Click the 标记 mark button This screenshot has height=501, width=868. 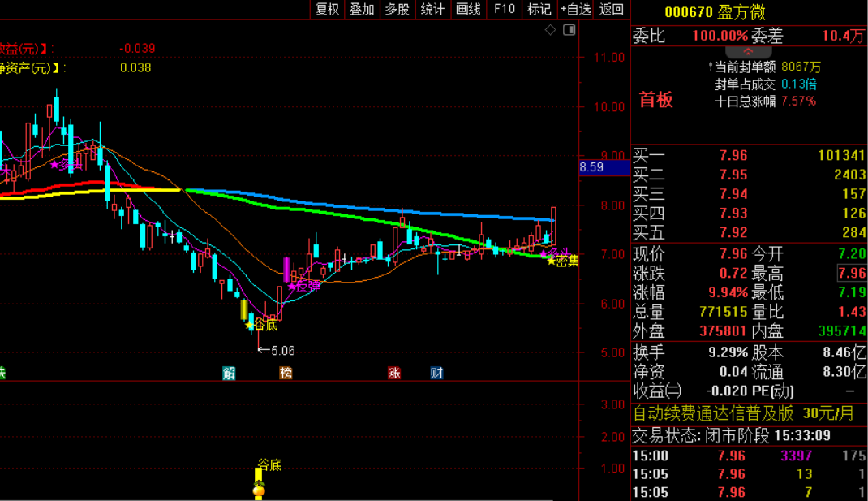539,10
